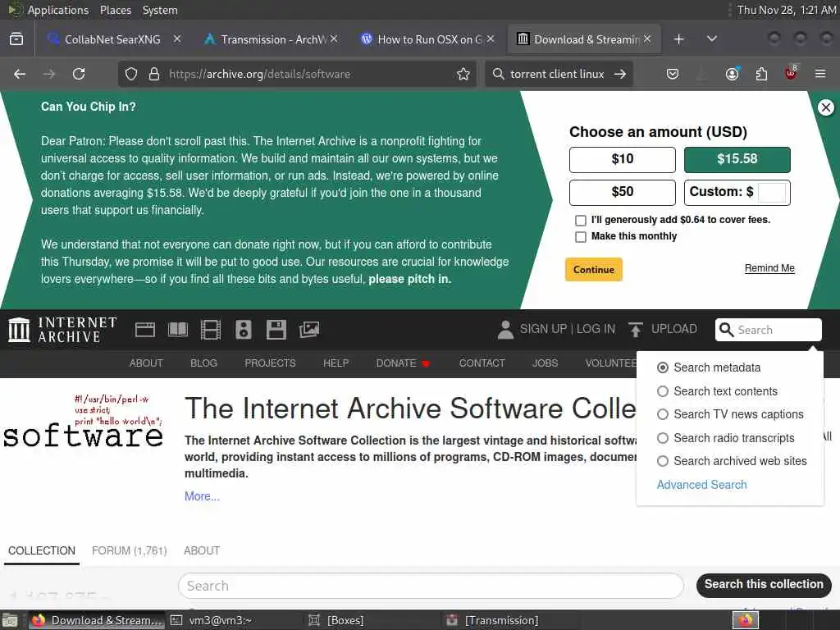Click Search this collection button

pos(764,584)
